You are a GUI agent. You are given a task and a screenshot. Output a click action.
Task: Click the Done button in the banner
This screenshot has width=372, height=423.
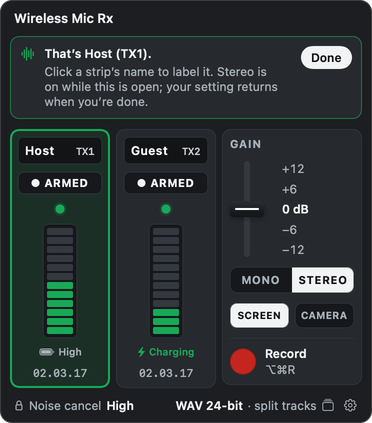click(326, 58)
